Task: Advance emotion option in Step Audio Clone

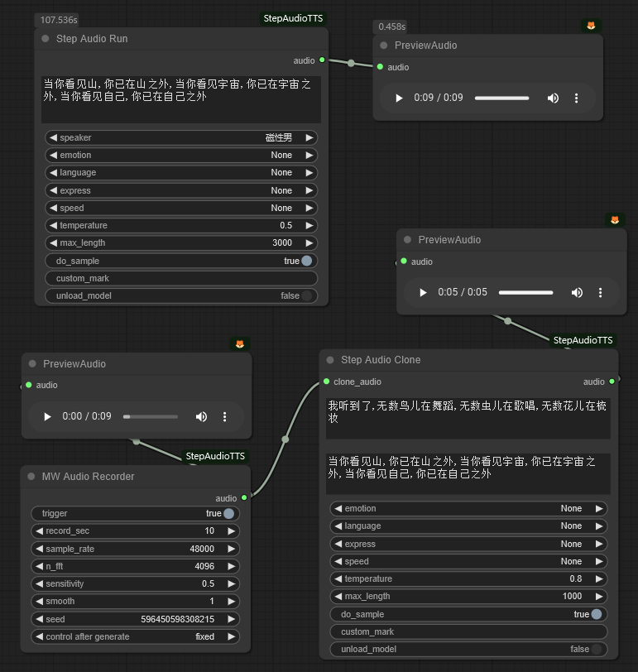Action: pos(599,509)
